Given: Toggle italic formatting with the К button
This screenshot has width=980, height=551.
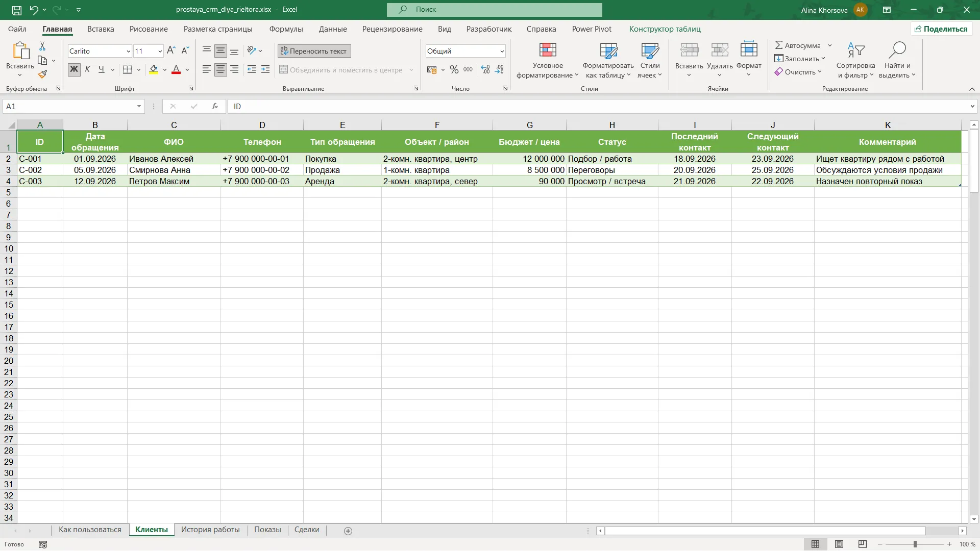Looking at the screenshot, I should [87, 70].
